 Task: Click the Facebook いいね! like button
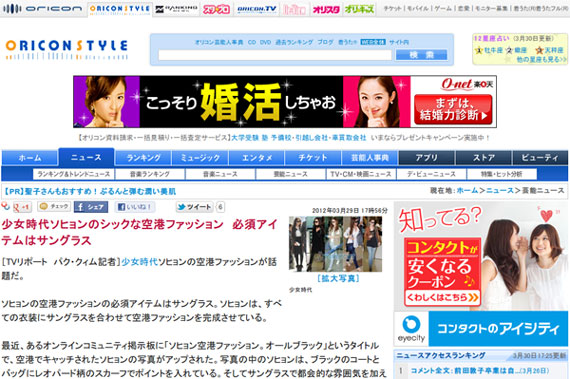[x=135, y=207]
